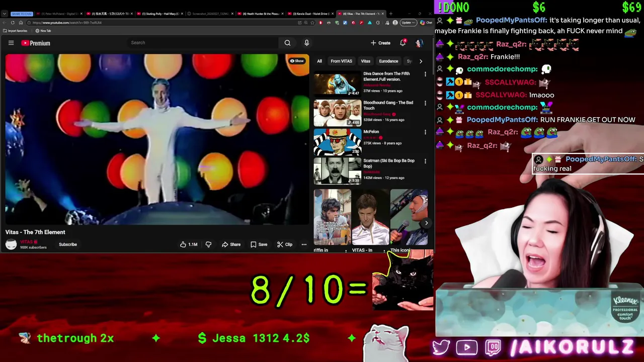The width and height of the screenshot is (644, 362).
Task: Click the YouTube play icon on overlay
Action: [x=467, y=347]
